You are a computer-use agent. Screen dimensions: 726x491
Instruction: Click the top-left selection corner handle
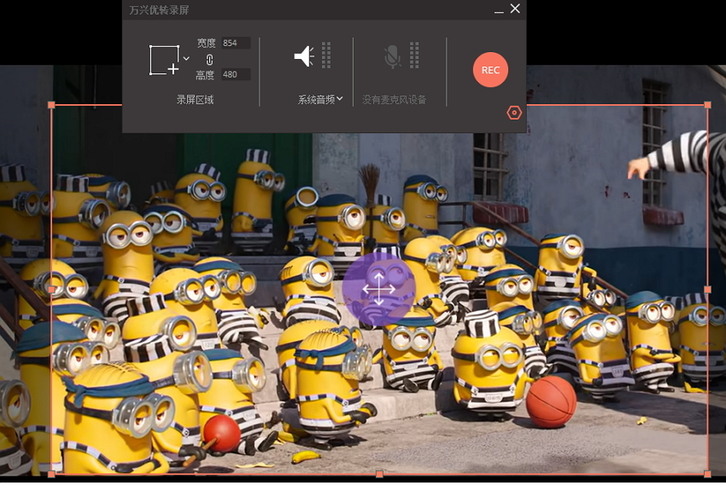click(52, 105)
